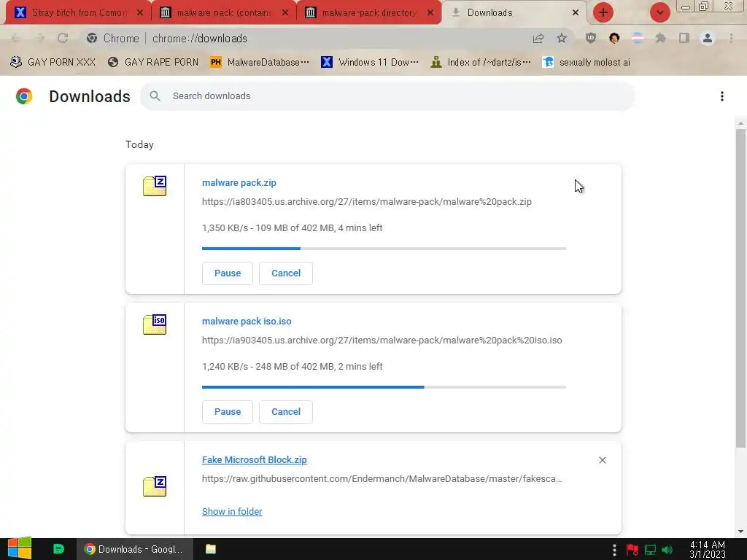747x560 pixels.
Task: Go back using the back arrow
Action: (x=15, y=38)
